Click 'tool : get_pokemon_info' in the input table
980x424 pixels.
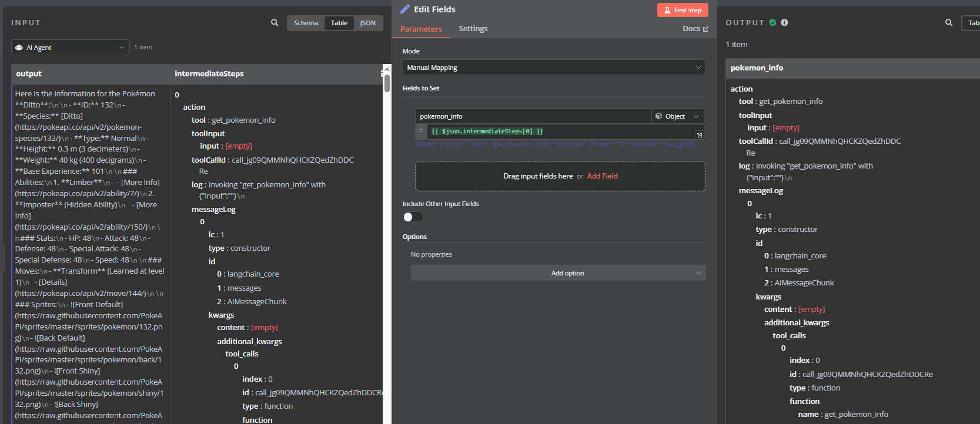(233, 120)
